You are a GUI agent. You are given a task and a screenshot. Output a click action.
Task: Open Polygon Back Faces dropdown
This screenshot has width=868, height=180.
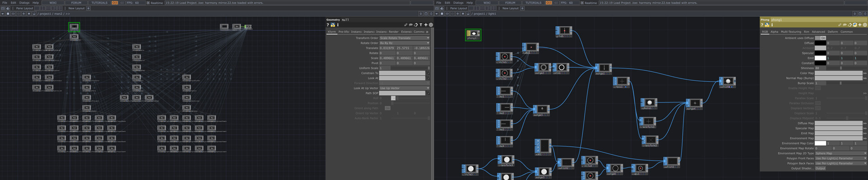(841, 163)
